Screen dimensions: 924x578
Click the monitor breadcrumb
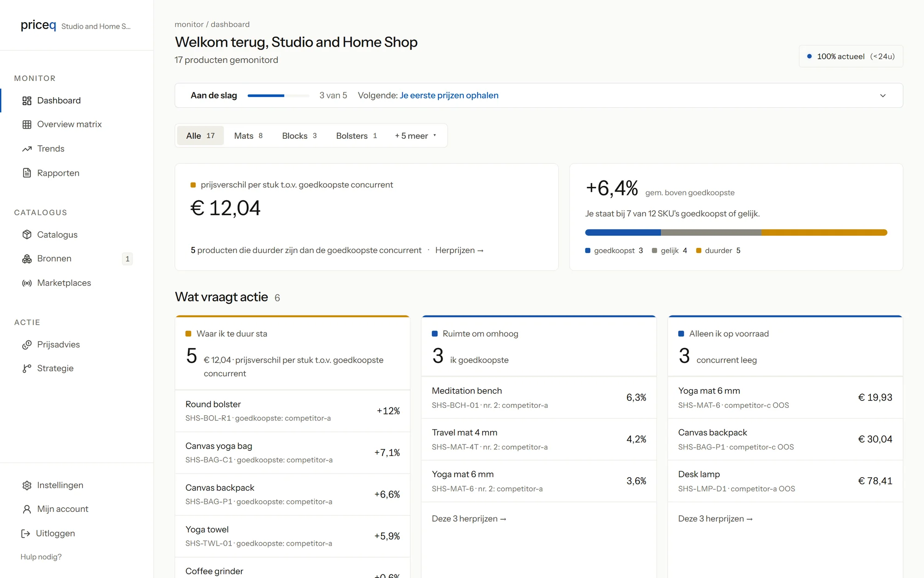point(189,25)
